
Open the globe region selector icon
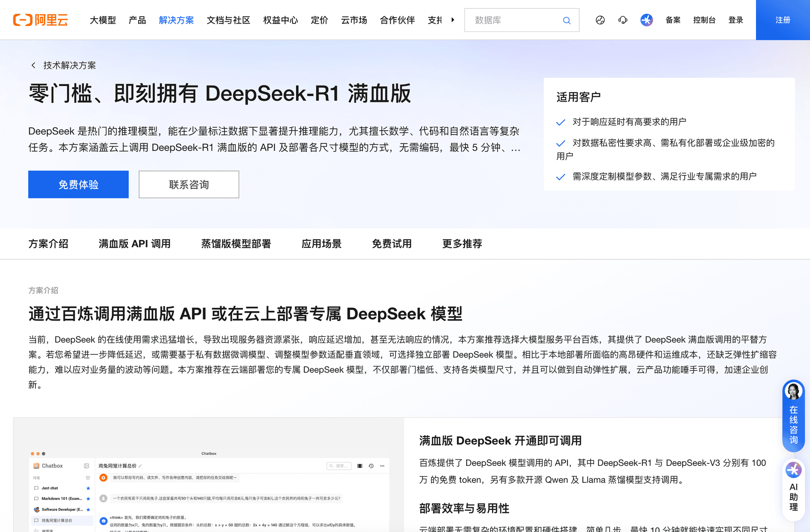pos(600,20)
